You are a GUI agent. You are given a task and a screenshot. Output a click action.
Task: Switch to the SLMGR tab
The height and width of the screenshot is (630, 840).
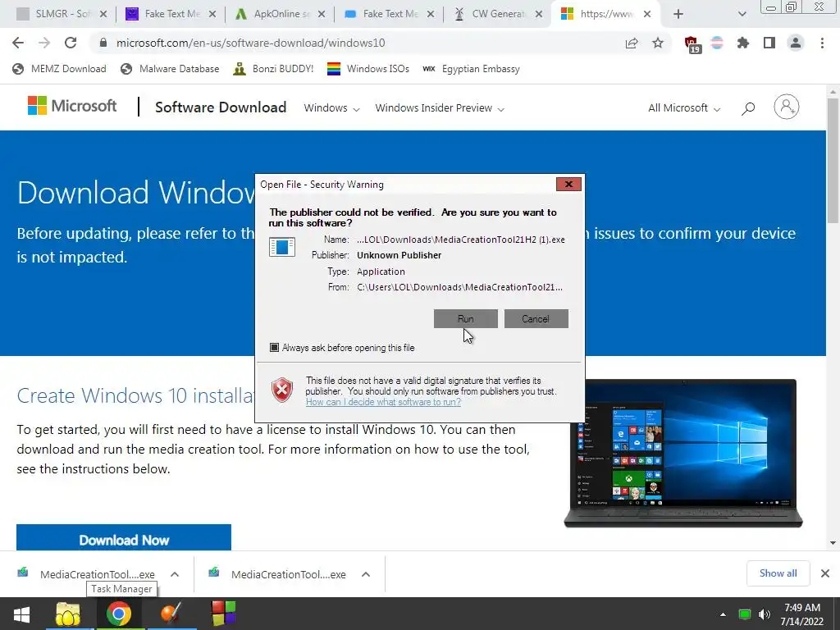pos(60,14)
